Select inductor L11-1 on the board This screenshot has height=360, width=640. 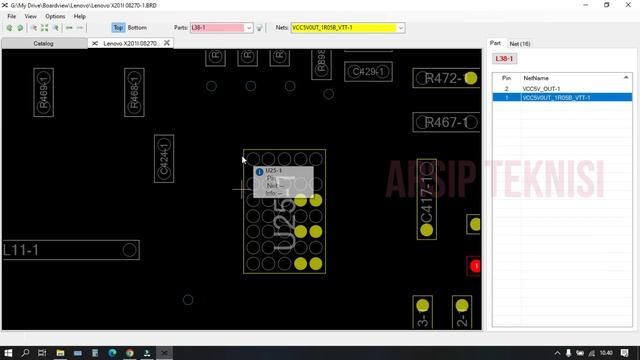71,250
